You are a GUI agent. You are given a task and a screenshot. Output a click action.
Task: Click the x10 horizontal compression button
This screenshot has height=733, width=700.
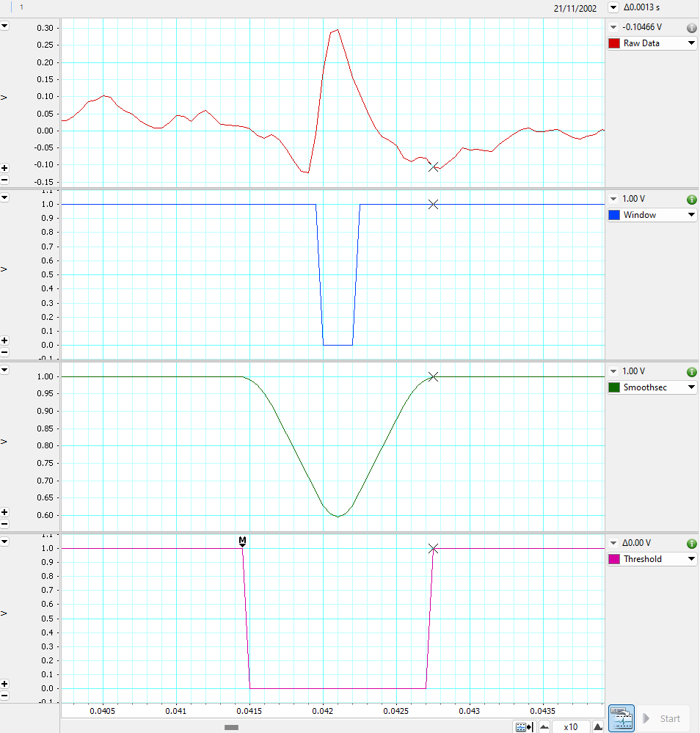(x=571, y=727)
